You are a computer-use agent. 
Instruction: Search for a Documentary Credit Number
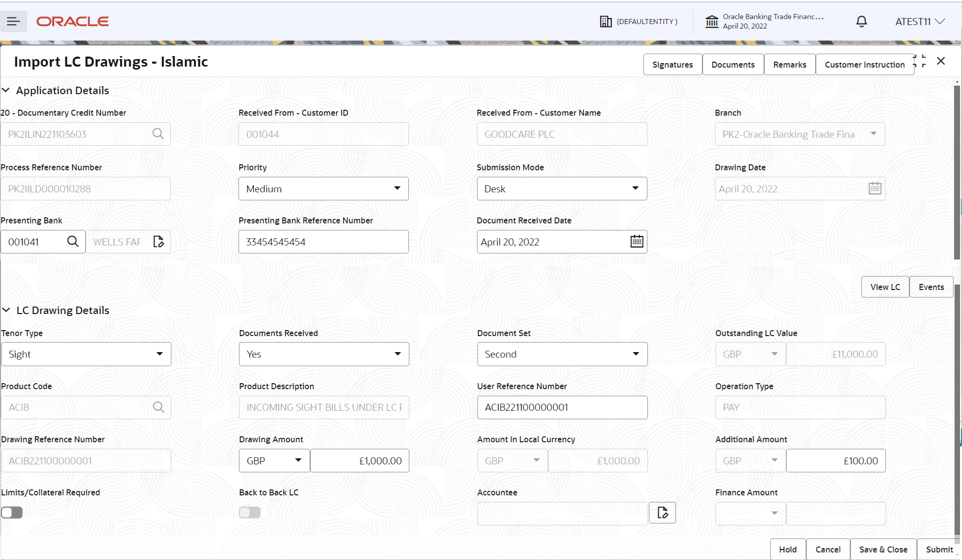158,134
